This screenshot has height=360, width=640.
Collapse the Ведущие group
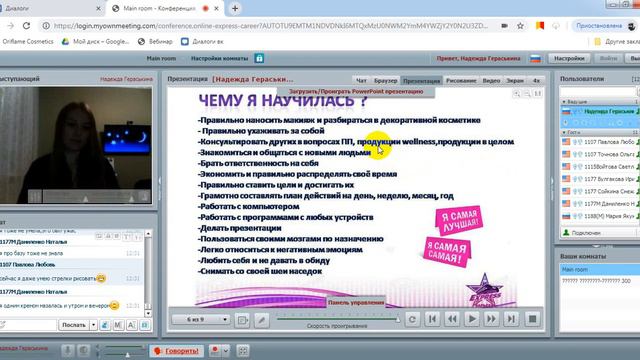(564, 102)
